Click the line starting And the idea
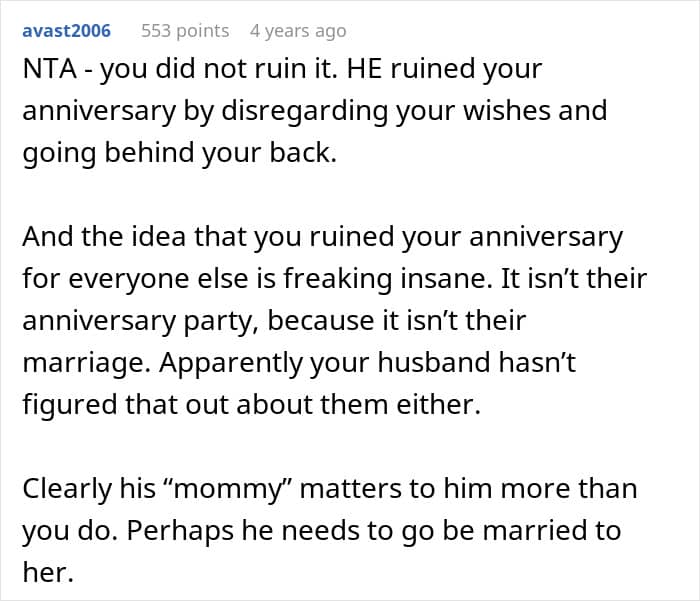Viewport: 700px width, 601px height. (322, 237)
